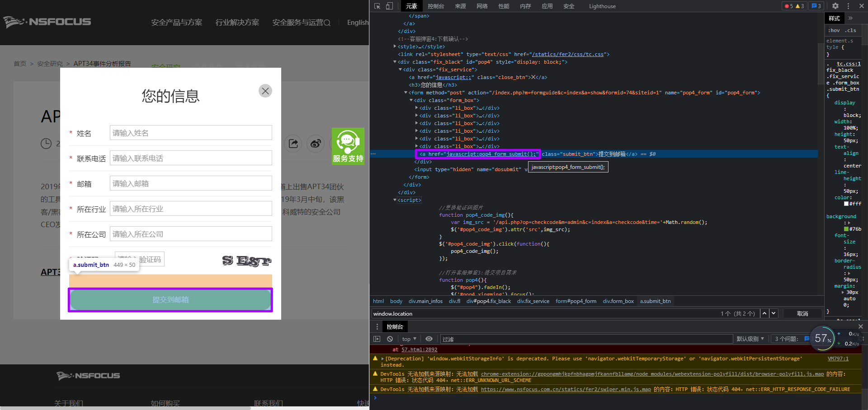Open the 应用 (Application) tab
Viewport: 868px width, 410px height.
(x=547, y=6)
